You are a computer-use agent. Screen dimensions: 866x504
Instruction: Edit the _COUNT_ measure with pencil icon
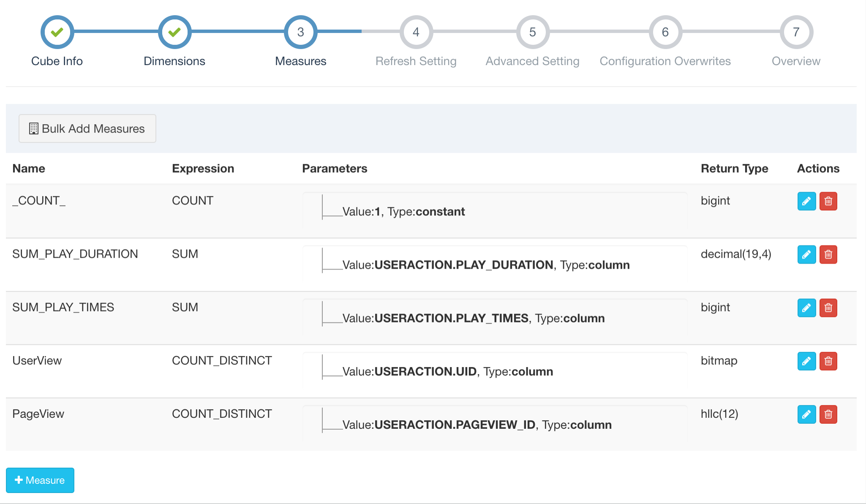(806, 201)
